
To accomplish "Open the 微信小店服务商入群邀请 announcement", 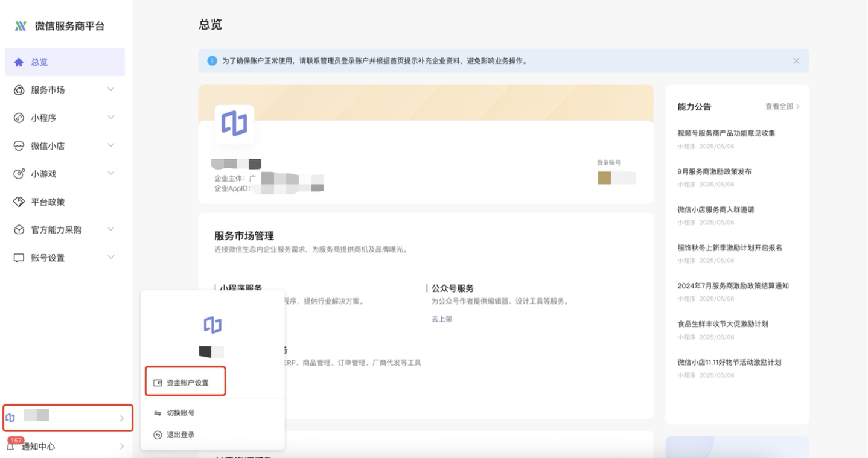I will coord(716,210).
